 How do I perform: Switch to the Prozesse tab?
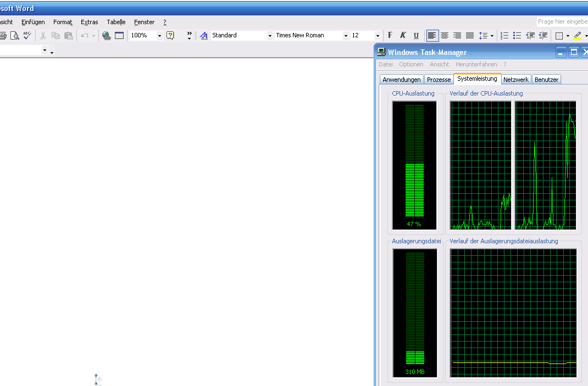point(439,80)
